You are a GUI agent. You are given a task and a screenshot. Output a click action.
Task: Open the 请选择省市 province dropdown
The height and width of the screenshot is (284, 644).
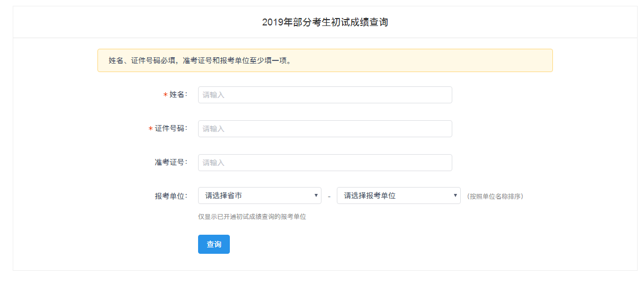coord(260,196)
